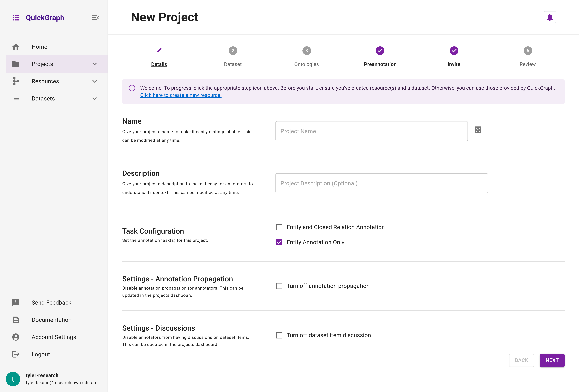Enable Entity and Closed Relation Annotation
Screen dimensions: 579x392
point(279,227)
